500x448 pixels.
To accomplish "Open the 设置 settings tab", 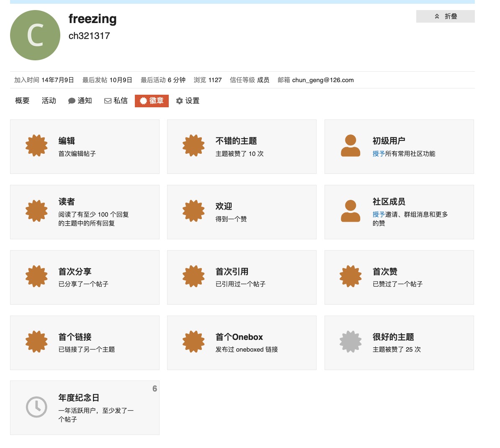I will coord(188,101).
